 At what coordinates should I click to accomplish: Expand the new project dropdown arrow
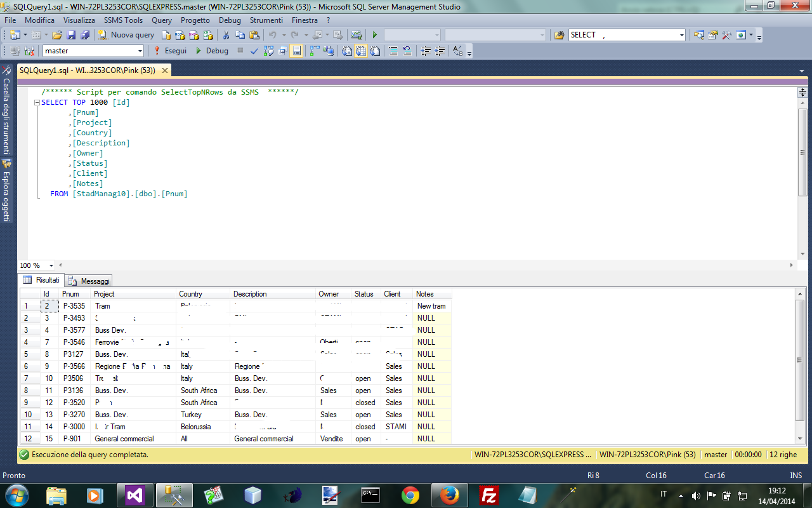(x=25, y=35)
